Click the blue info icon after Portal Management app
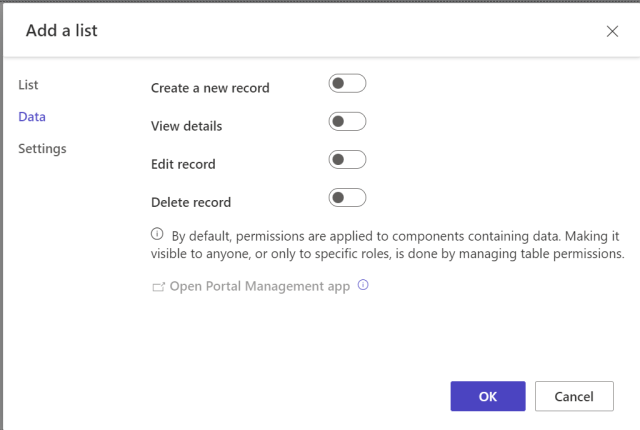Screen dimensions: 640x430 [363, 285]
